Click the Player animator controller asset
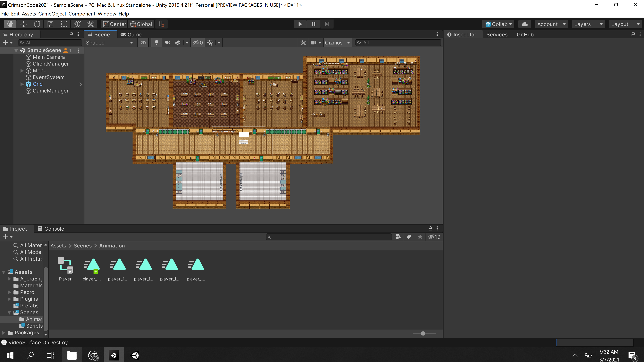The height and width of the screenshot is (362, 644). tap(65, 265)
